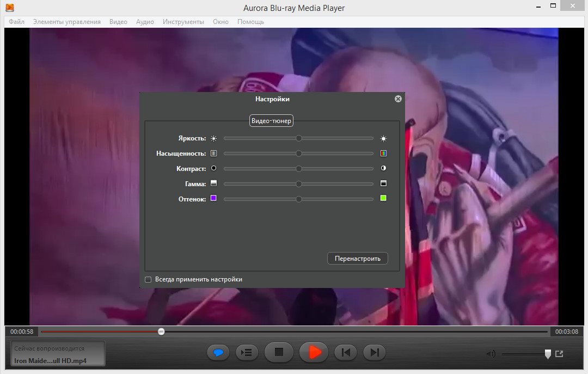
Task: Click the Iron Maide...ull HD.mp4 file name
Action: pyautogui.click(x=50, y=361)
